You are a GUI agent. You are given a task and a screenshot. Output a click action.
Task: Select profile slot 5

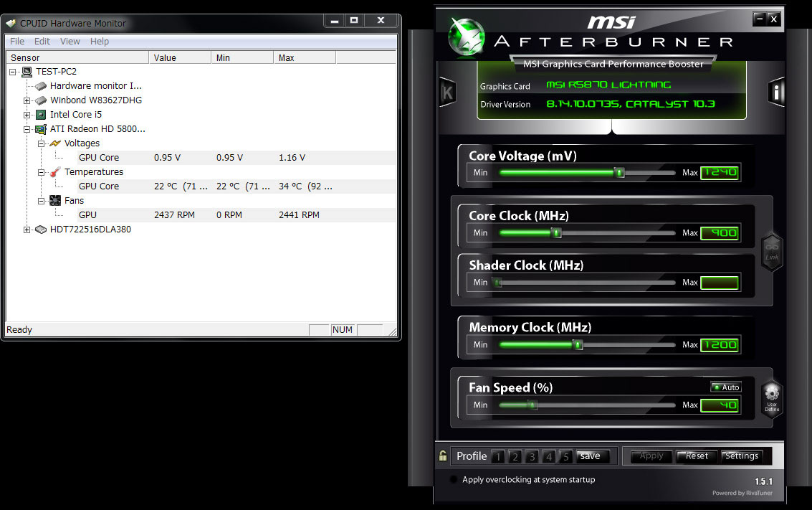[x=566, y=456]
